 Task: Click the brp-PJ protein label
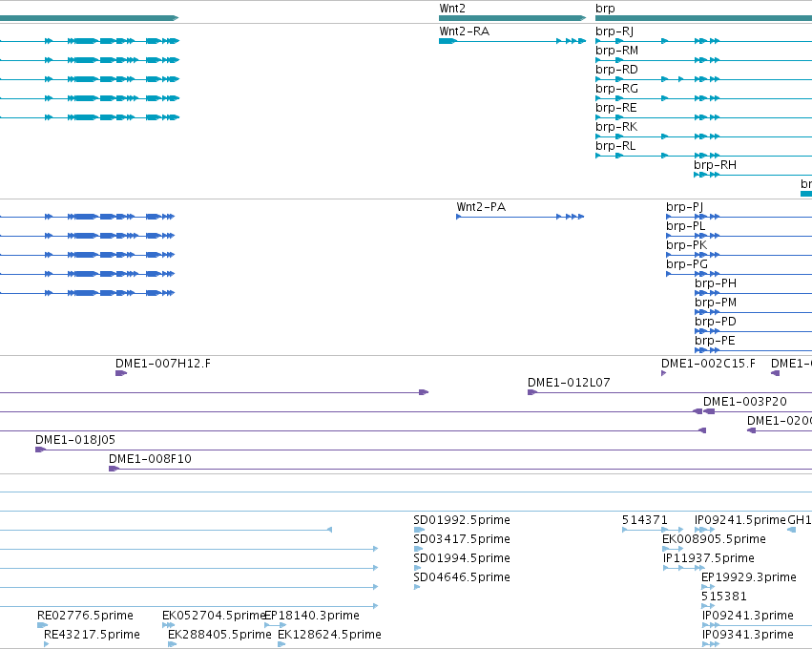click(684, 207)
